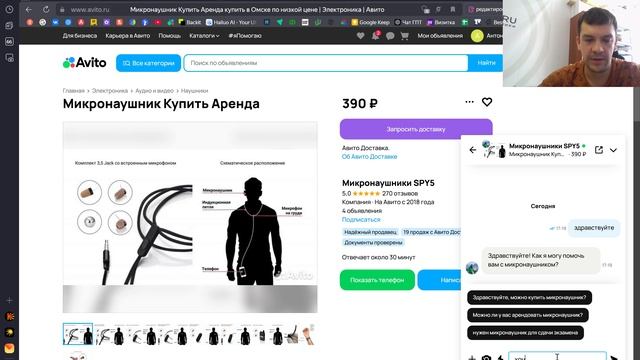Open the Backit bookmark
640x360 pixels.
tap(190, 22)
